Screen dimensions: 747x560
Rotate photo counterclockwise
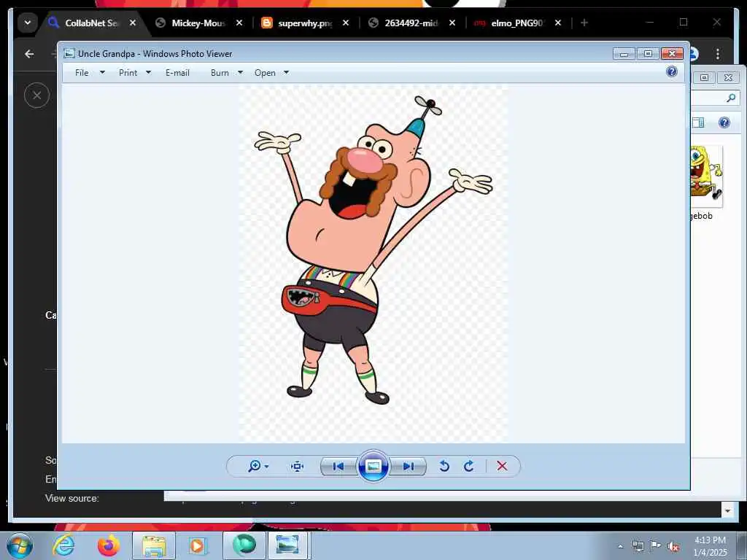click(x=444, y=466)
